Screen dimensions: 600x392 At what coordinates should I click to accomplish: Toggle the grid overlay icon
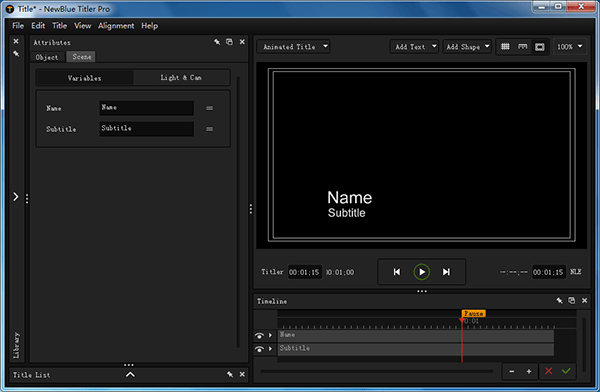tap(505, 47)
